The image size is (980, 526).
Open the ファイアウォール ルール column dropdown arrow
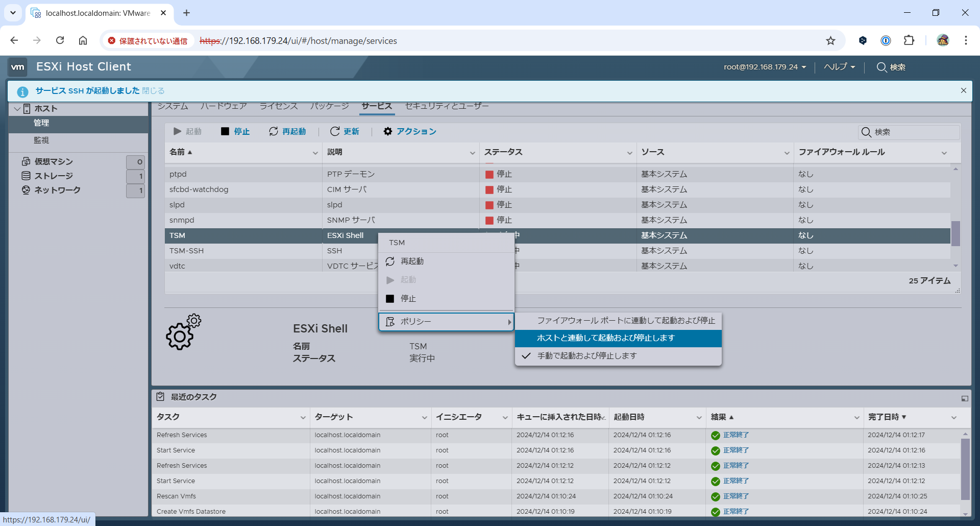click(944, 153)
